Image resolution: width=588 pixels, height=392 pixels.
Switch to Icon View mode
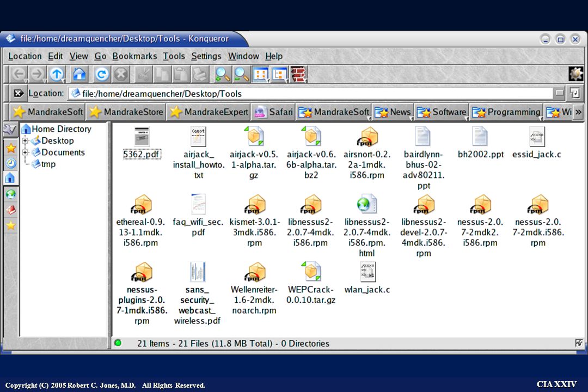pyautogui.click(x=261, y=74)
